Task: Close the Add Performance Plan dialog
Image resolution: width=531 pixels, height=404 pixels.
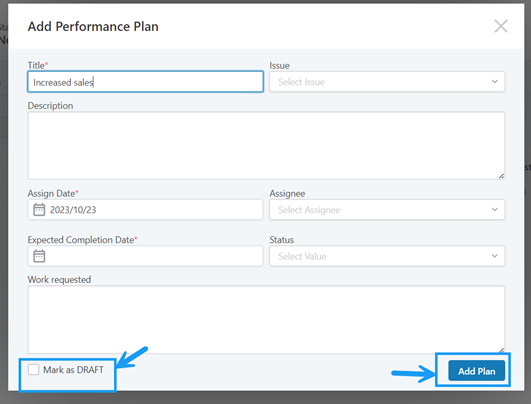Action: (x=501, y=26)
